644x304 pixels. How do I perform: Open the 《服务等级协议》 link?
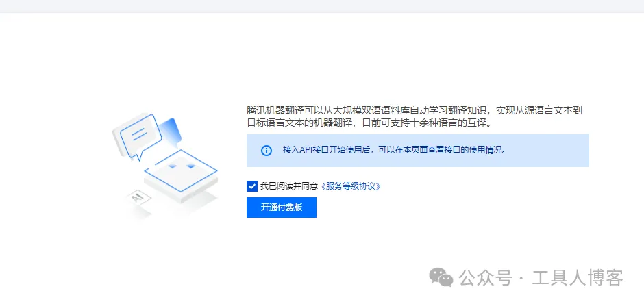350,186
